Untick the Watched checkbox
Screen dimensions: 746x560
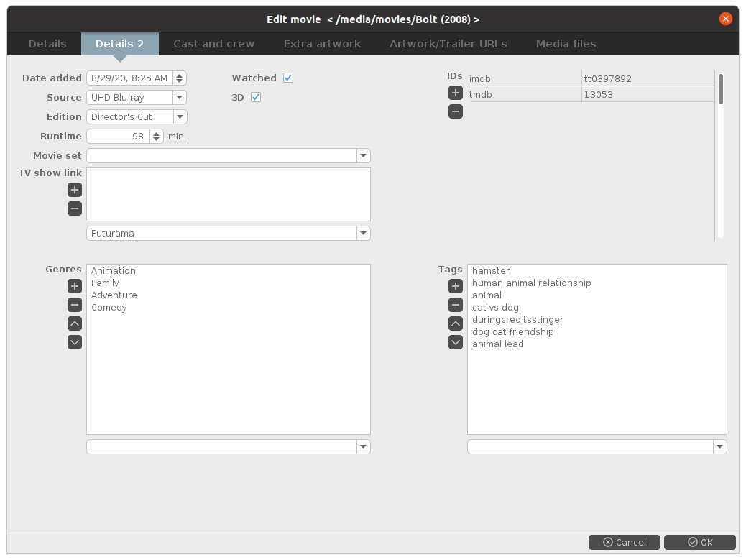pos(288,78)
